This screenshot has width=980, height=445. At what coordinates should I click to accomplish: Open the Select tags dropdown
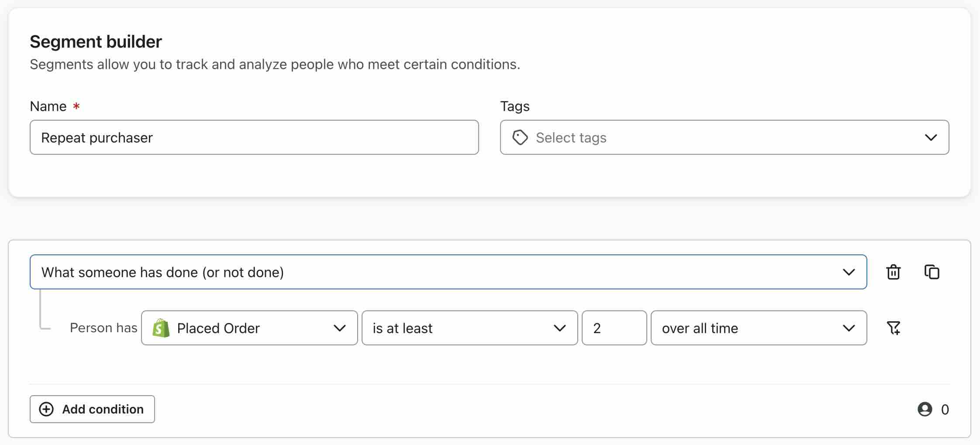724,137
